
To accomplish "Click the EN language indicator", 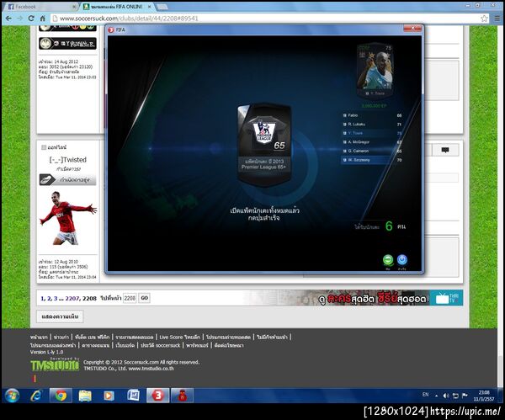I will click(425, 395).
